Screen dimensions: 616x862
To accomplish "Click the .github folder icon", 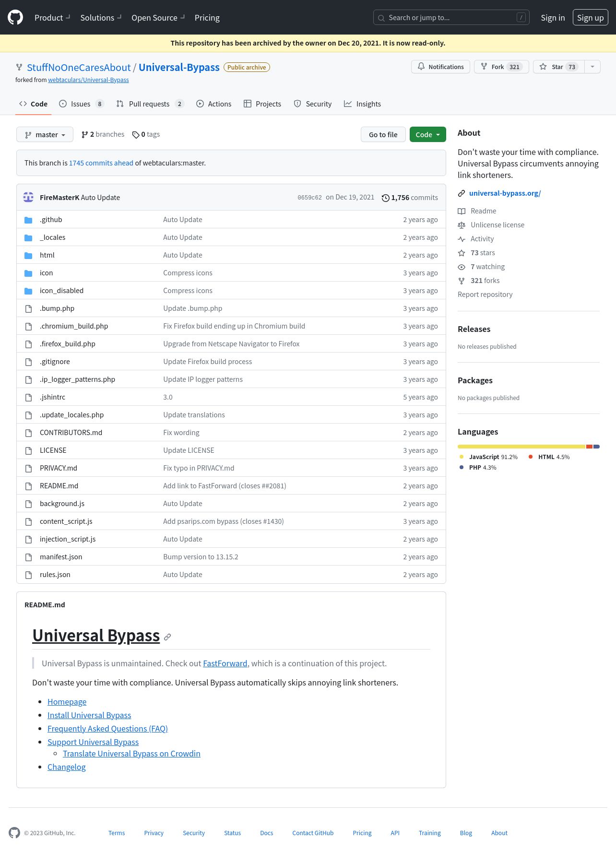I will tap(28, 220).
